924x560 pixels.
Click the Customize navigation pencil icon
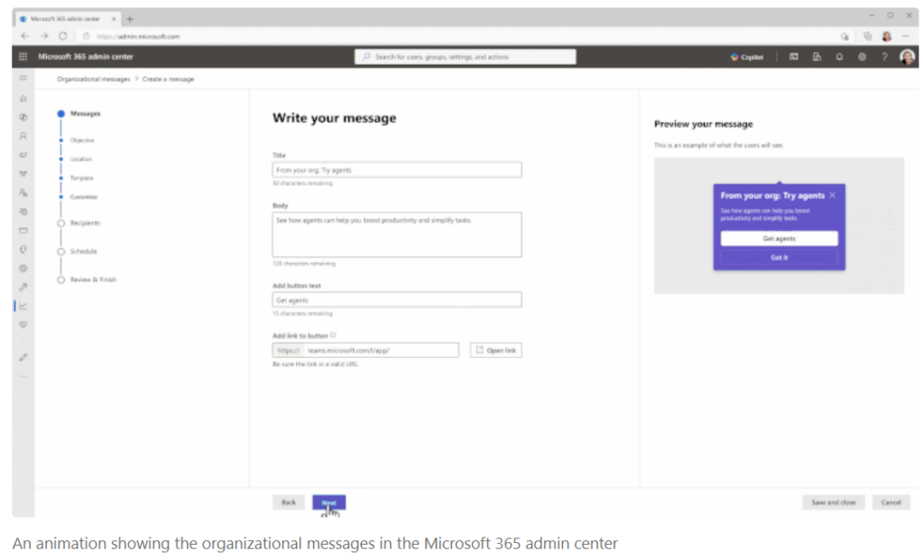coord(23,357)
